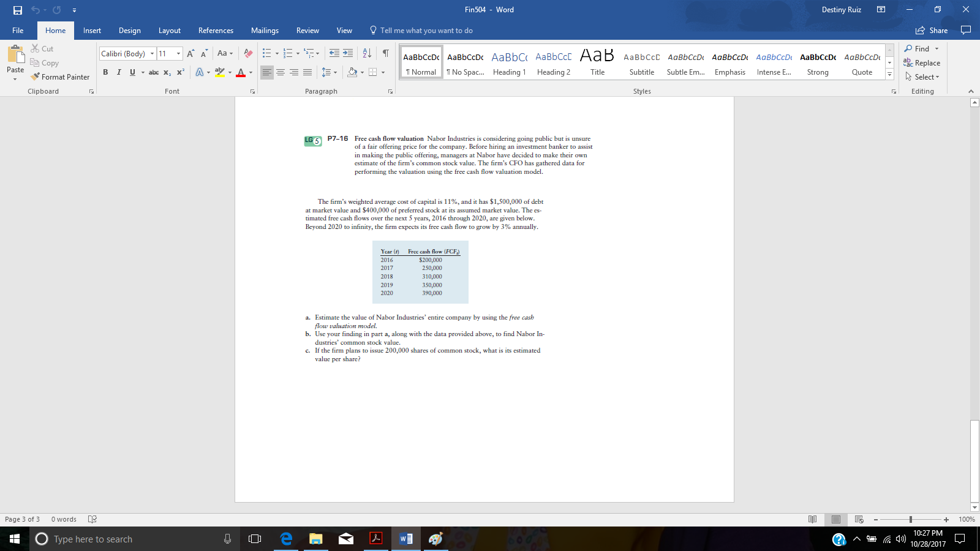
Task: Apply strikethrough formatting
Action: pos(153,72)
